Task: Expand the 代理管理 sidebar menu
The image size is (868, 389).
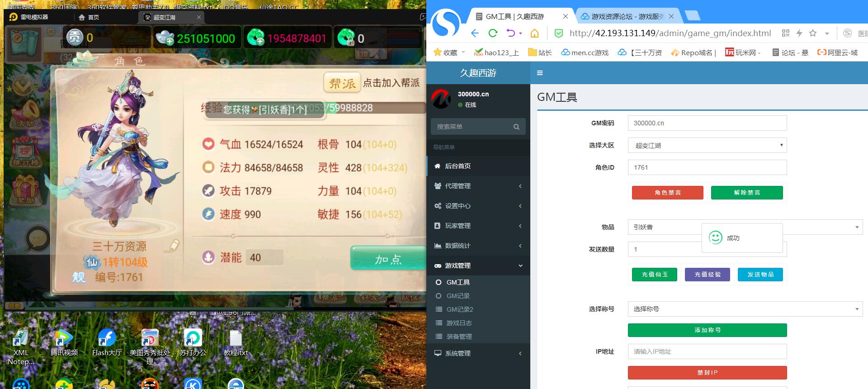Action: click(x=478, y=186)
